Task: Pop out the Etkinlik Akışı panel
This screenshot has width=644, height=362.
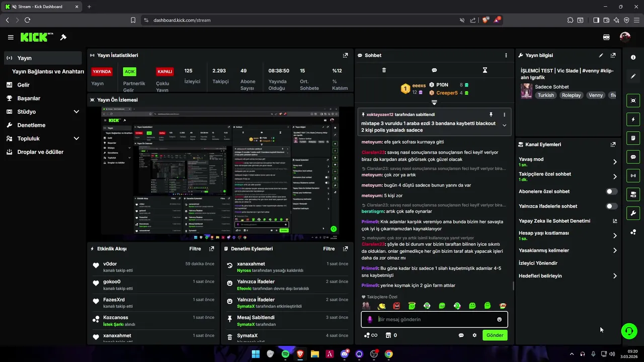Action: click(211, 249)
